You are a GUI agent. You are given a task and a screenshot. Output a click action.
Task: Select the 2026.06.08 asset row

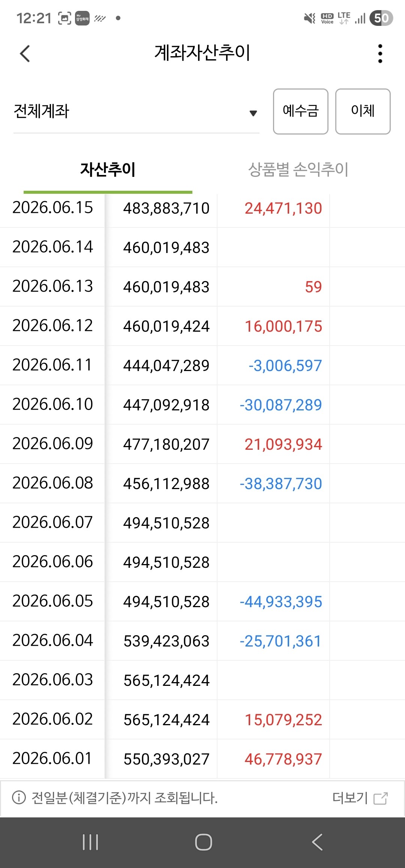[x=202, y=483]
